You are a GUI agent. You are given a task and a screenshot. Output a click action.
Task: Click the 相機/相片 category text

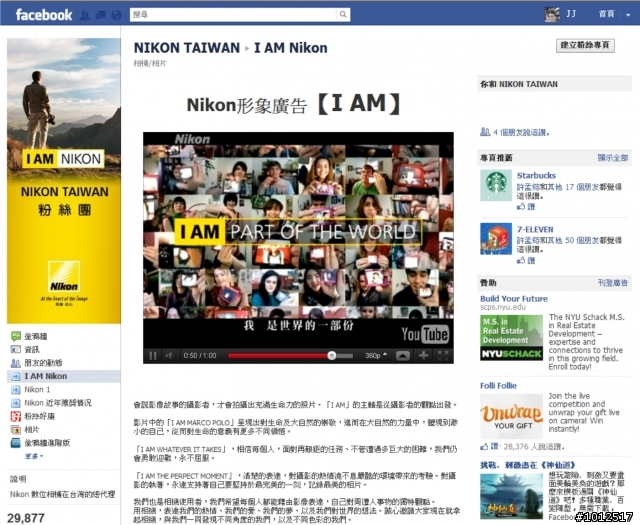point(150,63)
